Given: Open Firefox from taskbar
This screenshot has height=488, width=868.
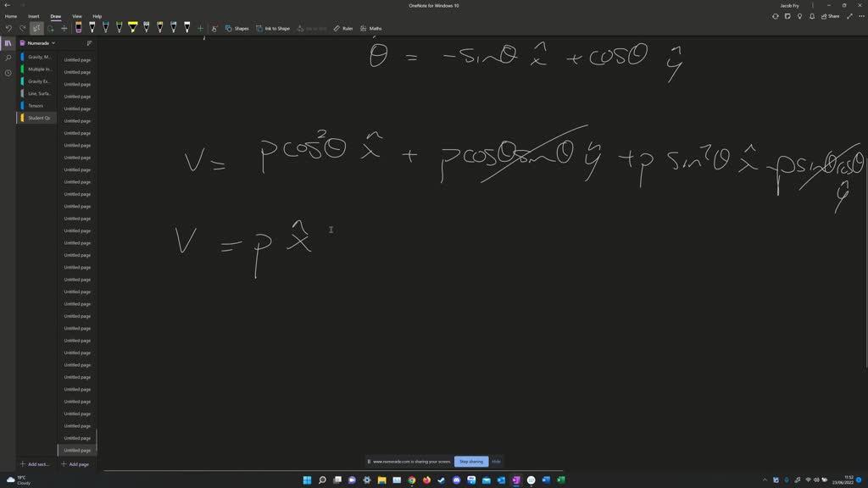Looking at the screenshot, I should 427,480.
